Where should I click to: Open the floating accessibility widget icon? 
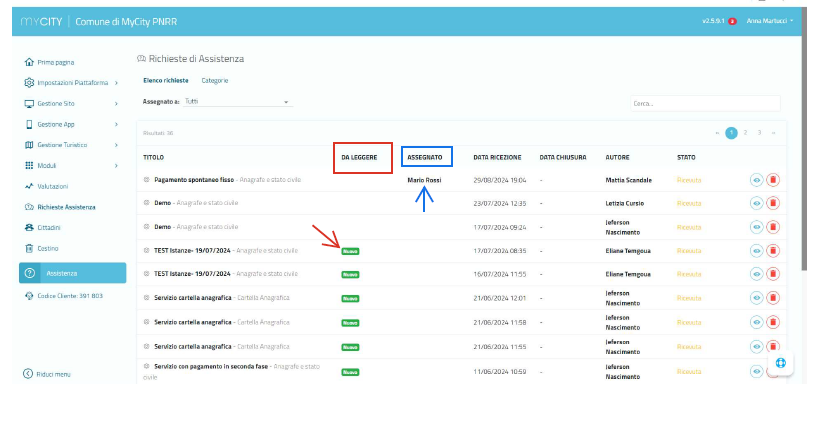(780, 363)
